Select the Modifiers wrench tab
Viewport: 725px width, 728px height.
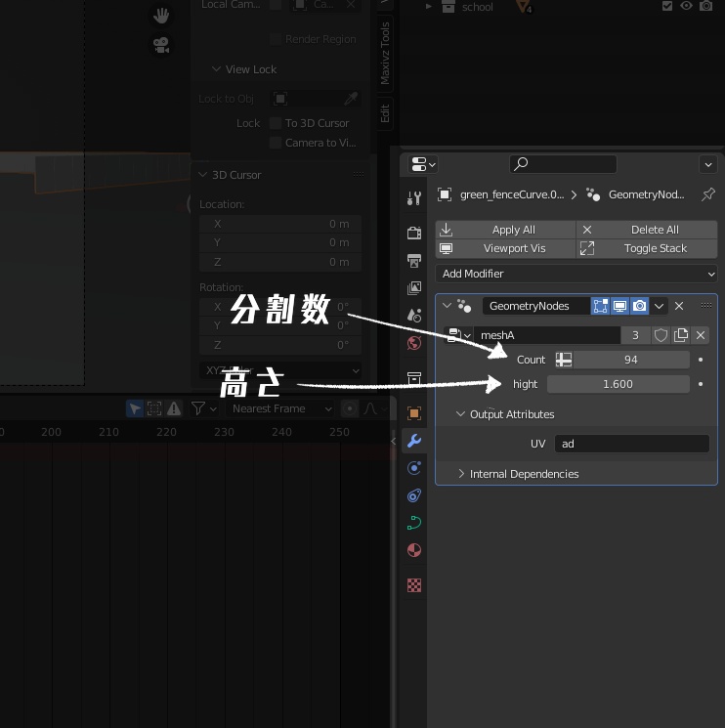pos(414,440)
